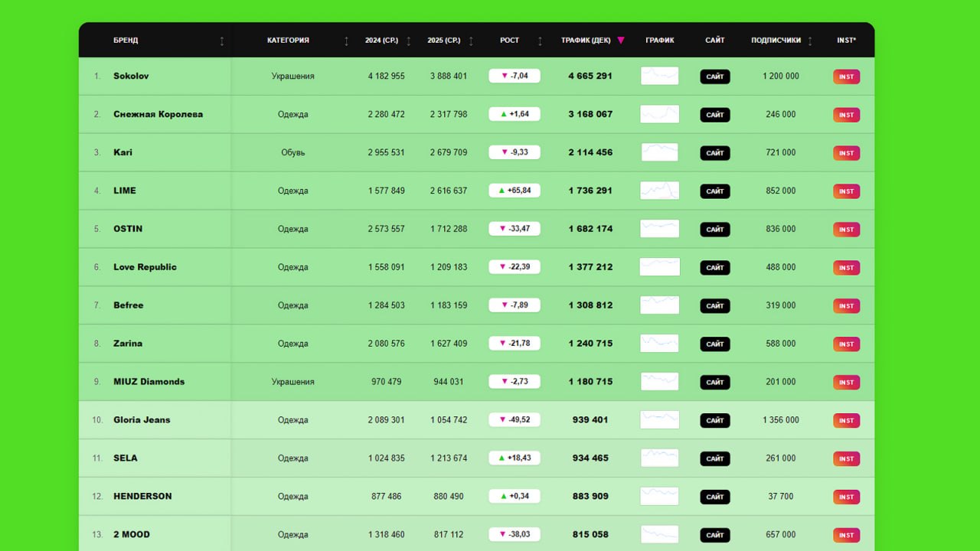Screen dimensions: 980x551
Task: Click Befree traffic value 1 308 812
Action: click(590, 305)
